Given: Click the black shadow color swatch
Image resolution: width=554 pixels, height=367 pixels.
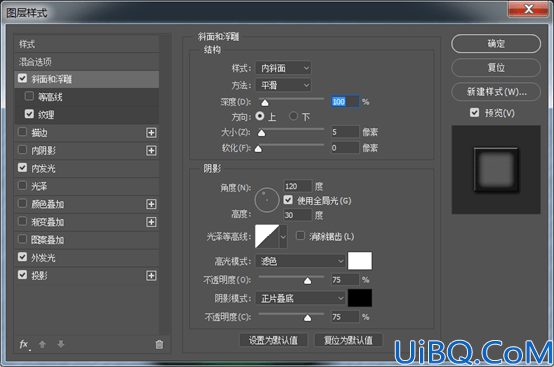Looking at the screenshot, I should [x=360, y=298].
